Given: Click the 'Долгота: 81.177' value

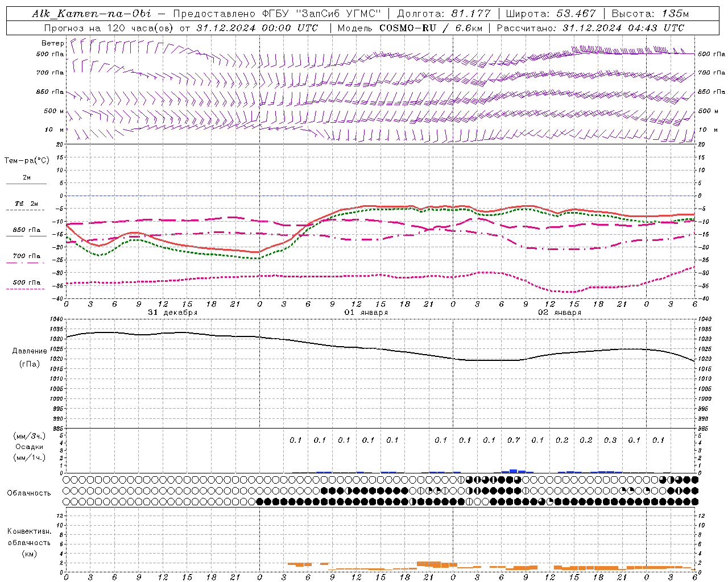Looking at the screenshot, I should [443, 14].
